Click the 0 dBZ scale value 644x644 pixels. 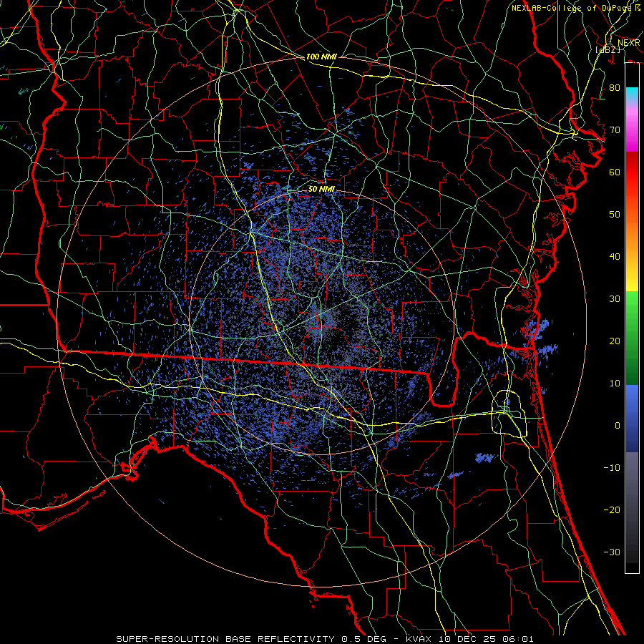click(618, 426)
